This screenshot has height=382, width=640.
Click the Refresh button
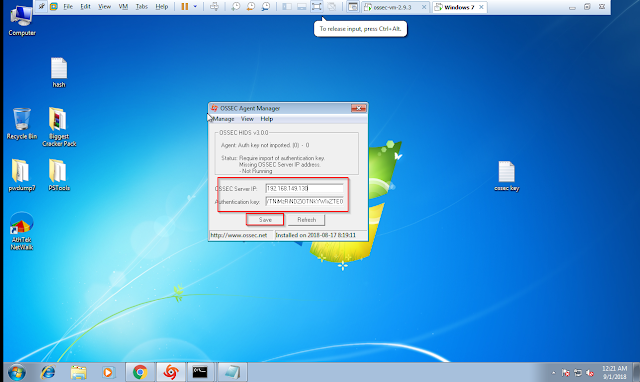(x=306, y=220)
